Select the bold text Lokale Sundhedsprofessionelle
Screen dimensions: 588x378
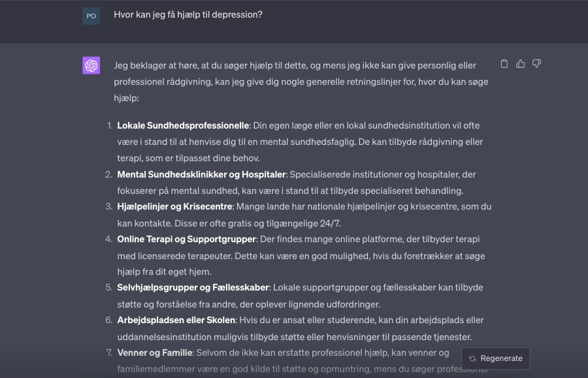coord(172,125)
